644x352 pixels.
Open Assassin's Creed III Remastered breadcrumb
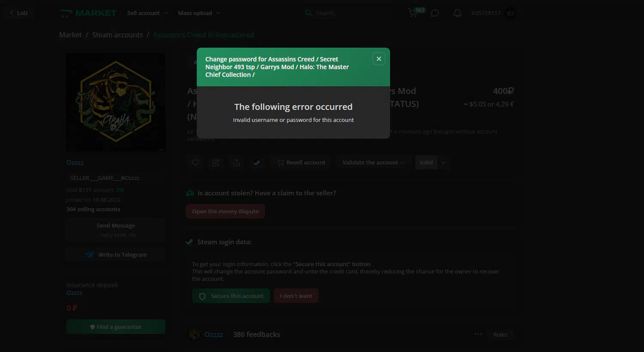(x=204, y=35)
